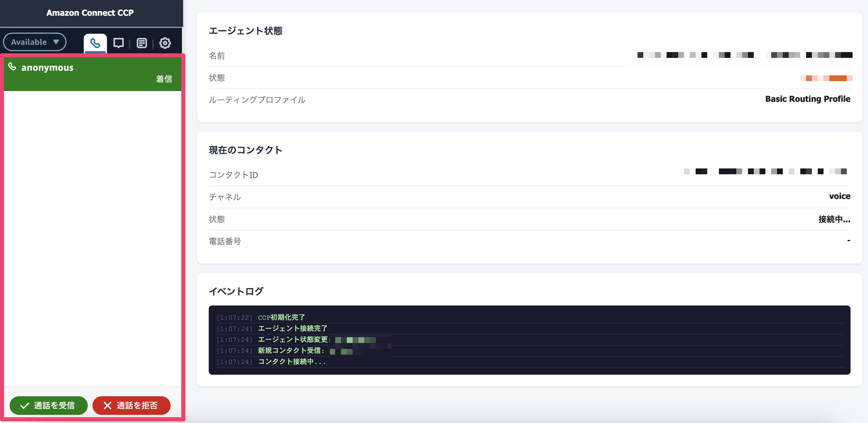Select the CCP初期化完了 event log entry
Screen dimensions: 868x423
click(x=282, y=317)
